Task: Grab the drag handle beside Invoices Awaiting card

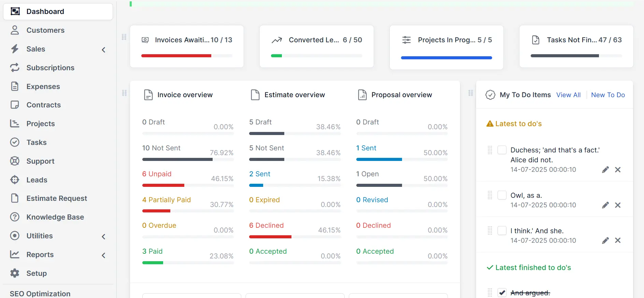Action: click(124, 37)
